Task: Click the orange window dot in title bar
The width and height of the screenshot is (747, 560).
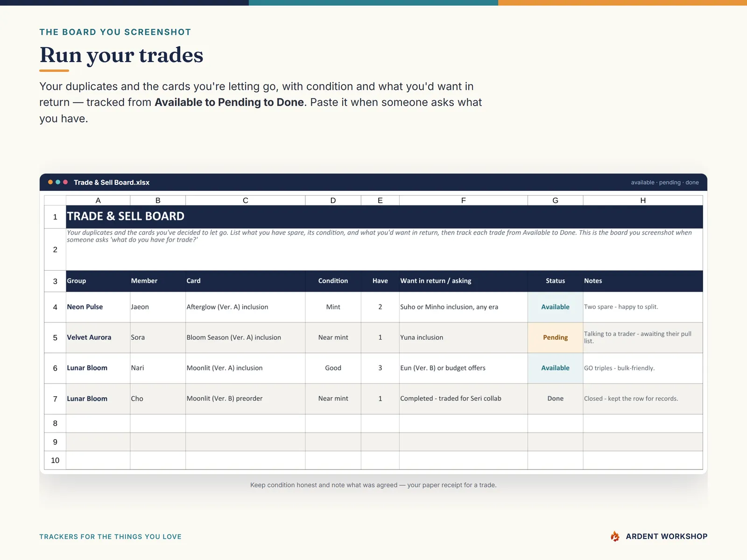Action: 50,182
